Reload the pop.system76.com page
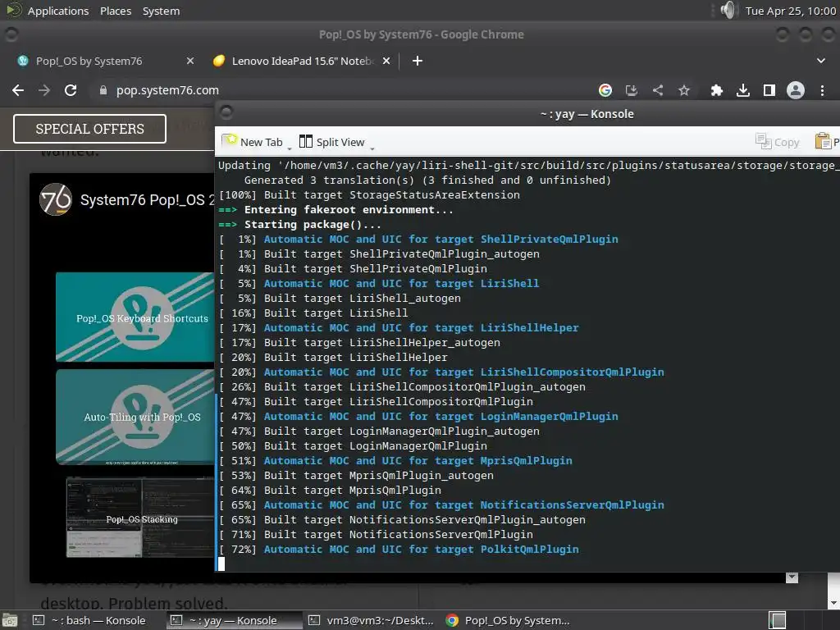 point(71,90)
